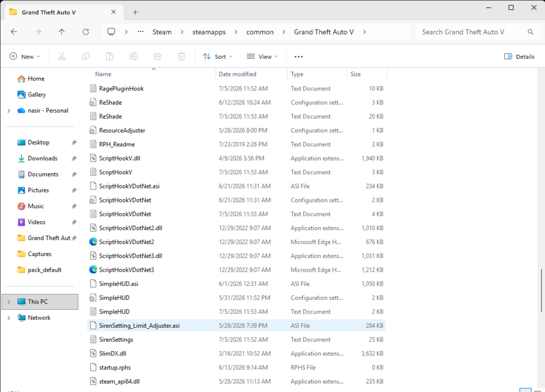The height and width of the screenshot is (392, 545).
Task: Go back with the left arrow
Action: tap(14, 32)
